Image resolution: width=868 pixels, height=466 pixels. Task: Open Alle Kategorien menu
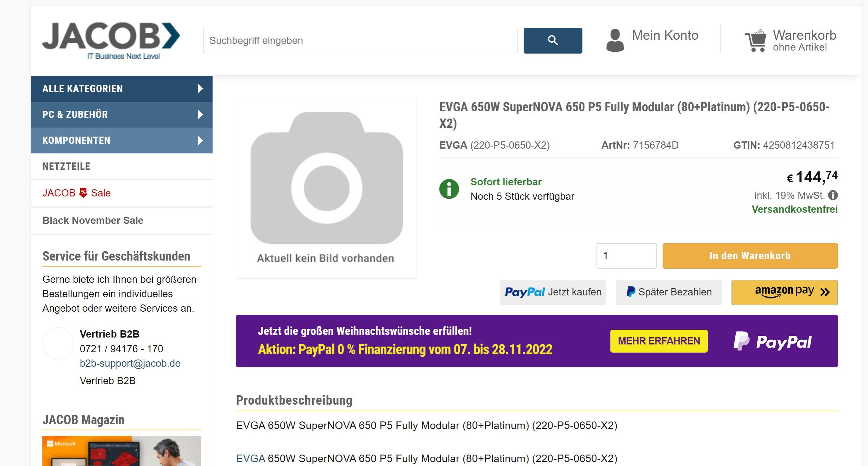122,89
